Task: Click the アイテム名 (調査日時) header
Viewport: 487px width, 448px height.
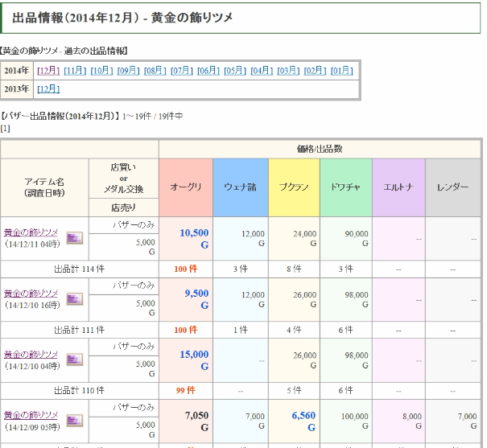Action: coord(44,187)
